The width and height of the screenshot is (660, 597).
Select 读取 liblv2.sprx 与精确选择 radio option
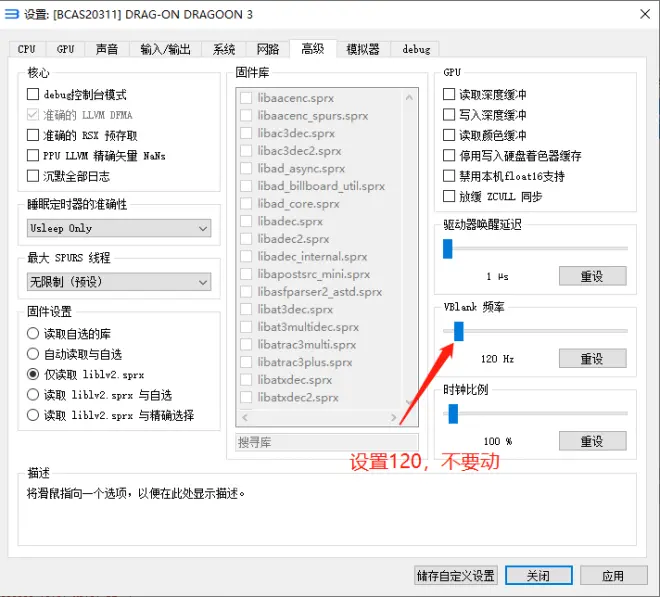click(33, 415)
